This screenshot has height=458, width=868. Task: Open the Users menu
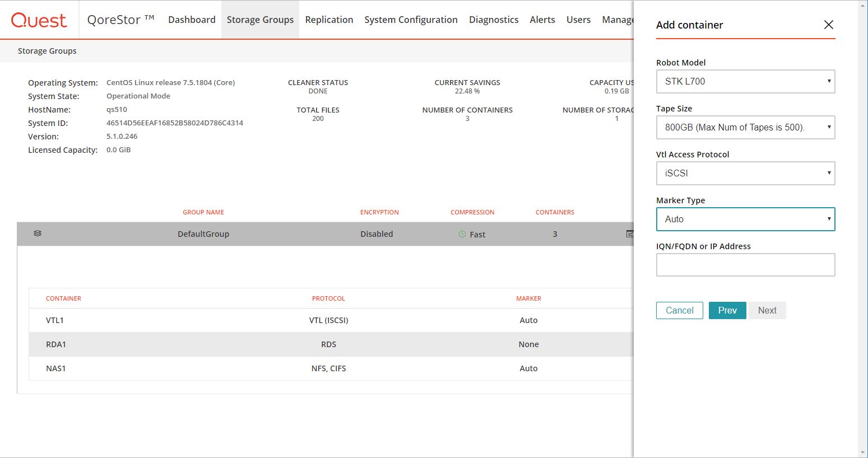578,20
